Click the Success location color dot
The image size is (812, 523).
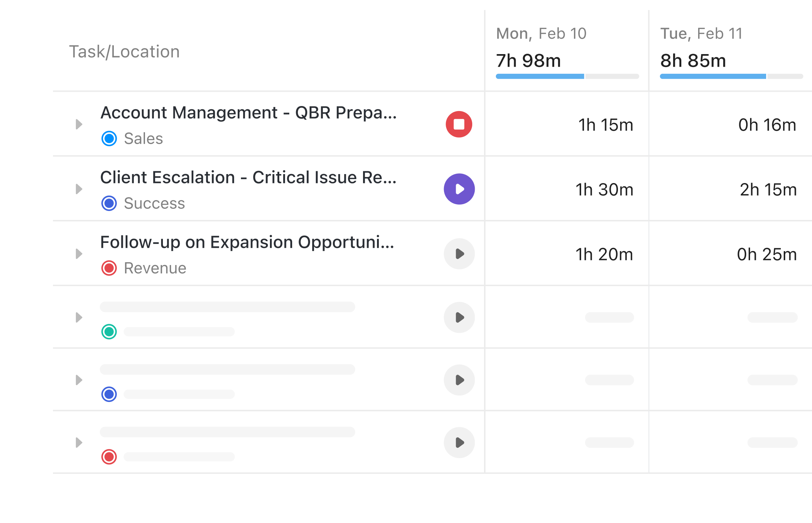tap(109, 203)
